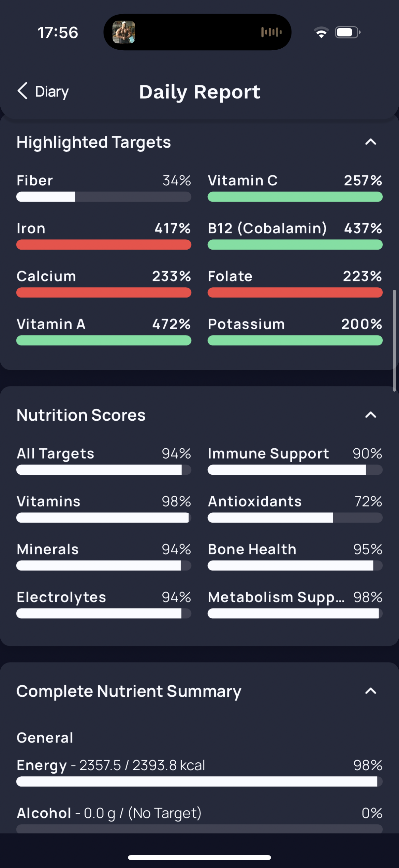Tap the Energy kcal summary row

pos(199,772)
